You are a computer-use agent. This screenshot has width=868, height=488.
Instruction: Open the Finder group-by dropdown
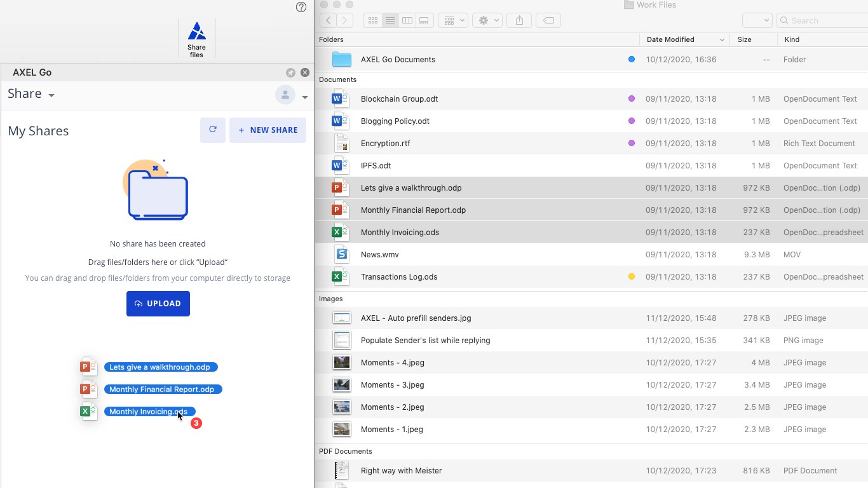(454, 20)
